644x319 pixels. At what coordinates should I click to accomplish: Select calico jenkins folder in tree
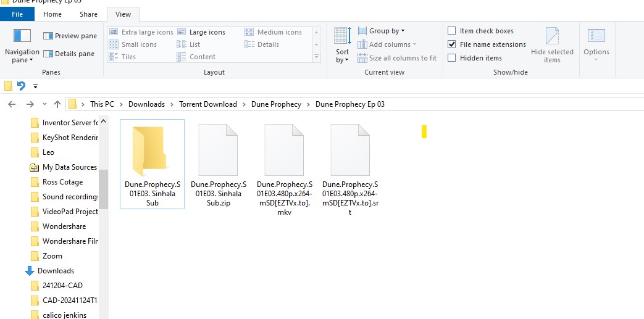(x=59, y=315)
